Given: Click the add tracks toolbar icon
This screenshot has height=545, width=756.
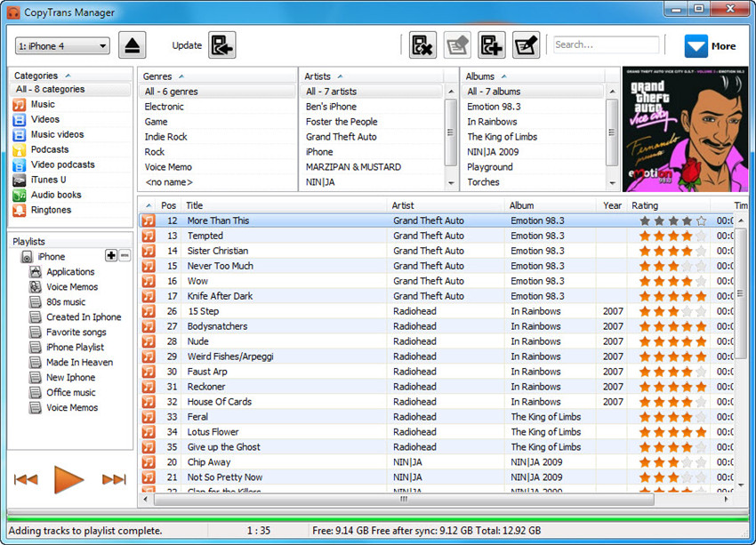Looking at the screenshot, I should click(492, 45).
